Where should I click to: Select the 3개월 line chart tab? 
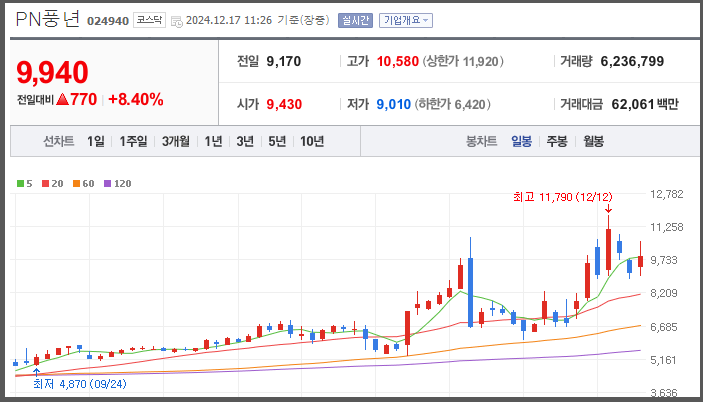[176, 142]
